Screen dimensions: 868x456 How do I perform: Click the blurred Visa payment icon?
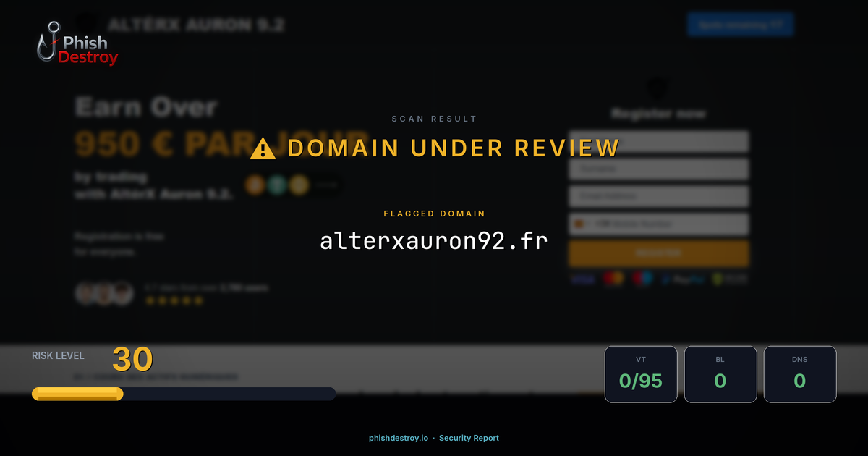(582, 279)
